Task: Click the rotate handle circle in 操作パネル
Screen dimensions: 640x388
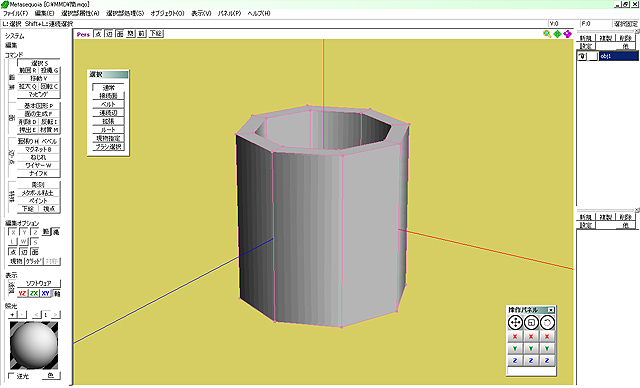Action: pyautogui.click(x=547, y=323)
